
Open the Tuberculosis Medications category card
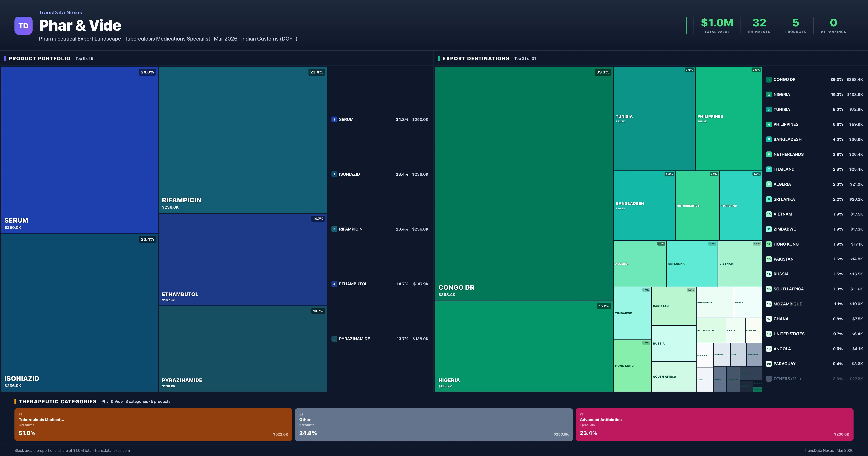point(153,424)
